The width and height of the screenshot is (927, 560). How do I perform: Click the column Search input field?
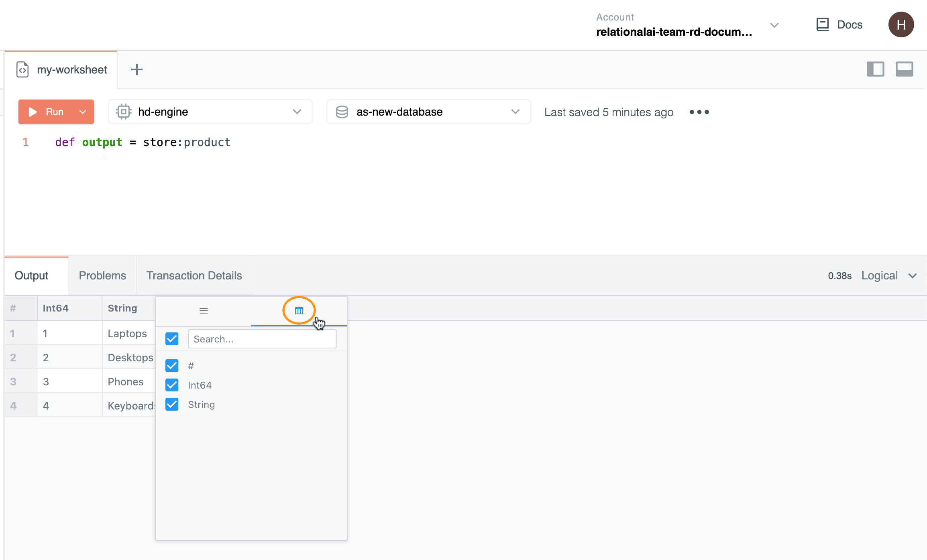tap(262, 339)
